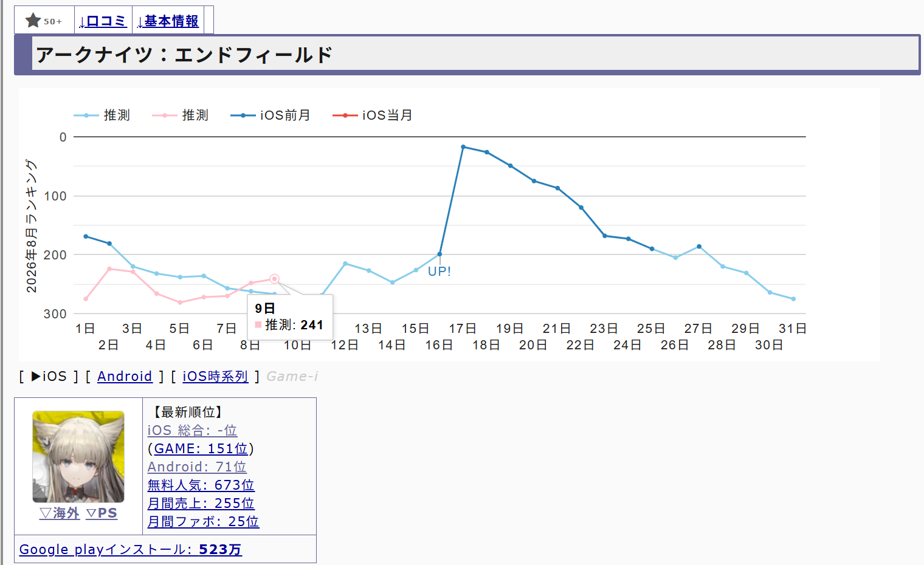The image size is (924, 565).
Task: Click the 23日 x-axis label
Action: click(604, 329)
